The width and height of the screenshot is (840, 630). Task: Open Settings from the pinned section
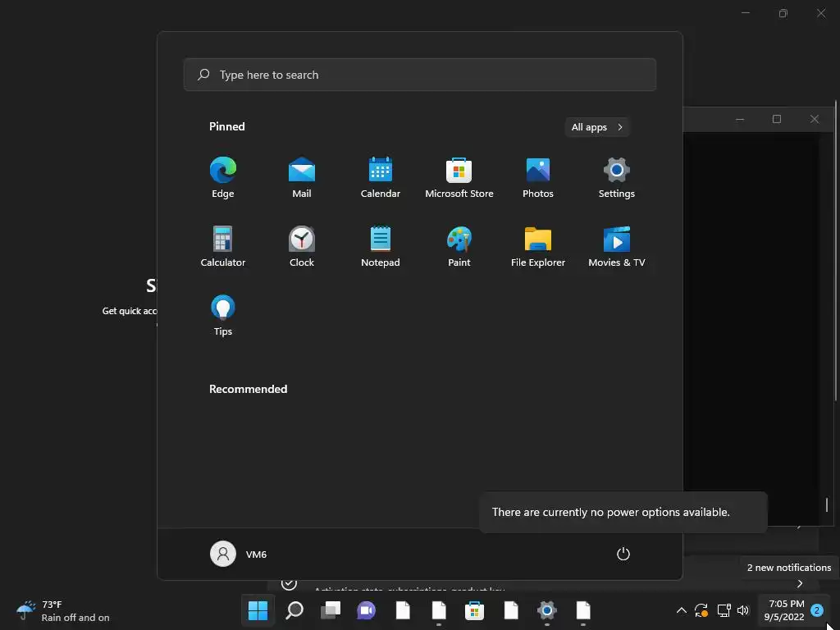click(617, 177)
